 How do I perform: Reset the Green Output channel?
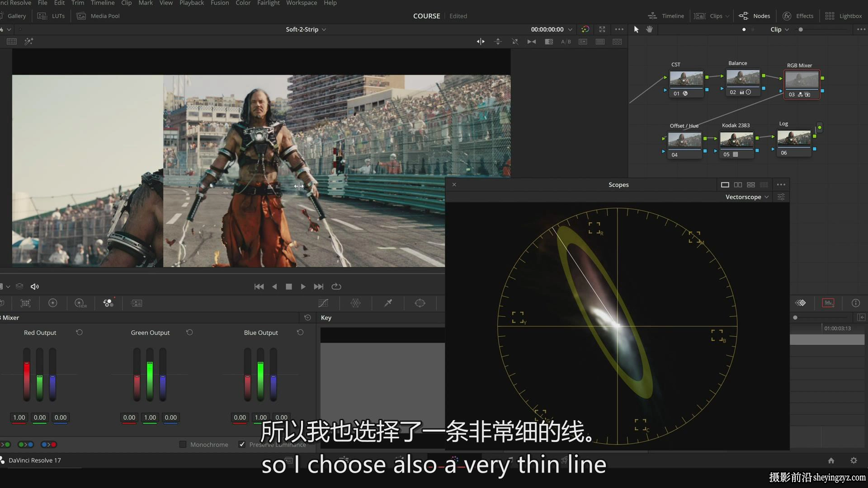[189, 333]
